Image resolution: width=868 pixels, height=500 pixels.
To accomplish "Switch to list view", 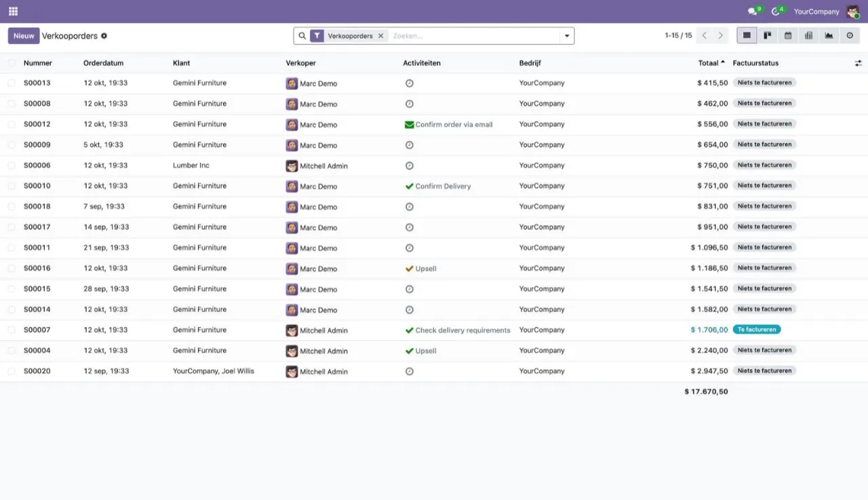I will [x=747, y=36].
